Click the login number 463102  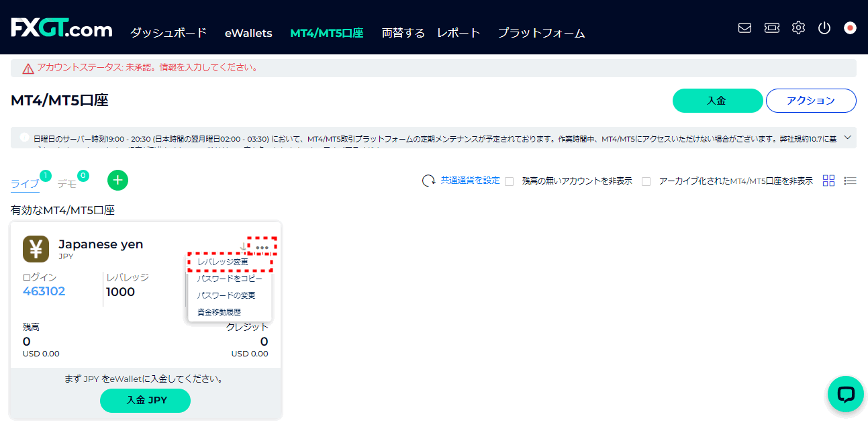pos(44,291)
